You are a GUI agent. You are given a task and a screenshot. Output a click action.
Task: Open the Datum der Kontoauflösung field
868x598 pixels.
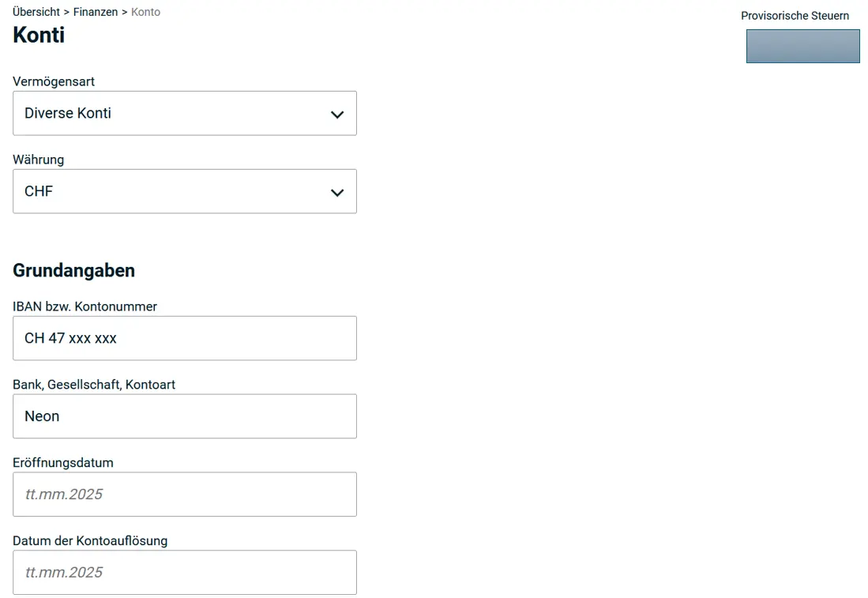pos(184,572)
